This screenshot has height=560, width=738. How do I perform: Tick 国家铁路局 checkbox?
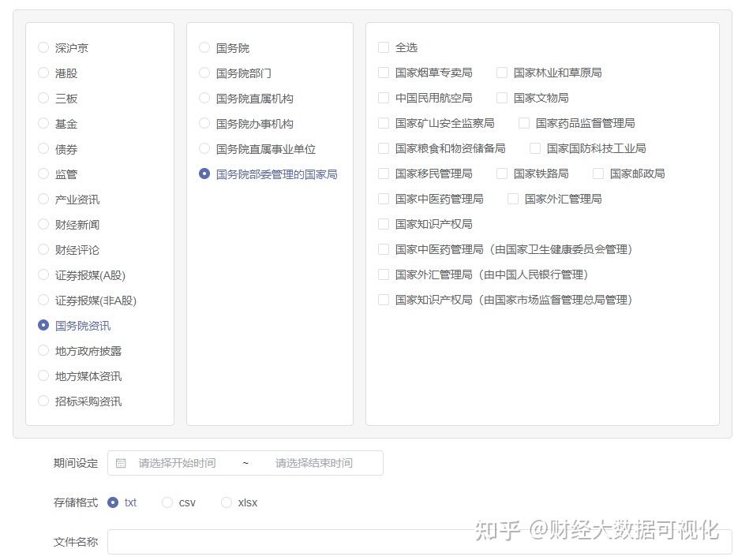502,174
